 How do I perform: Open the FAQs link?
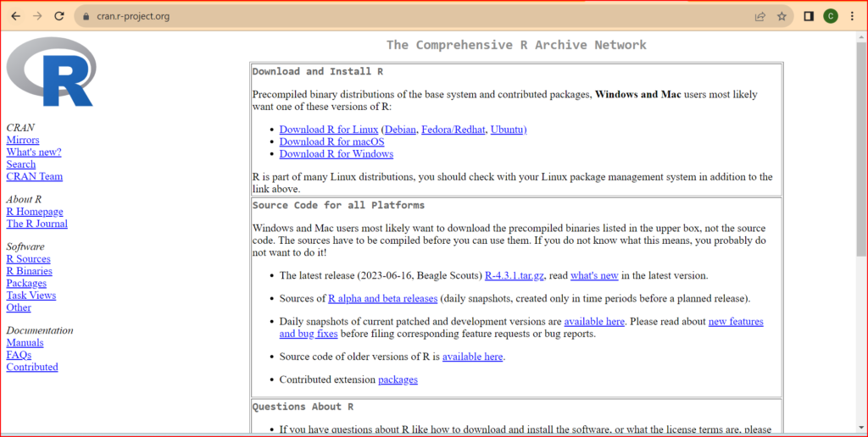click(19, 355)
